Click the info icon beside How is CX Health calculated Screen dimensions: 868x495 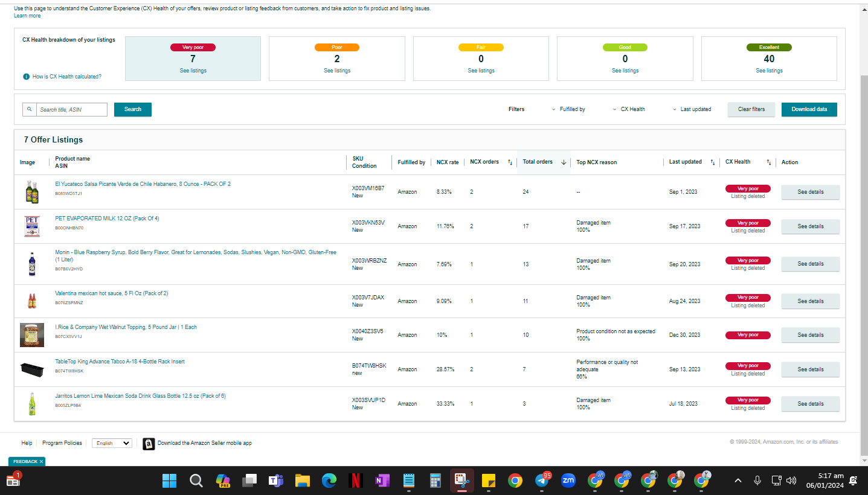[x=26, y=77]
